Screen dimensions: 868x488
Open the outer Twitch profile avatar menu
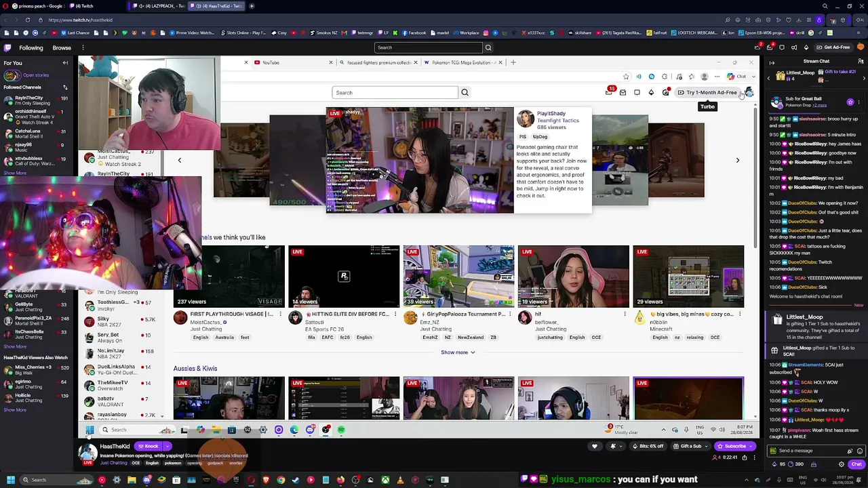[x=859, y=47]
